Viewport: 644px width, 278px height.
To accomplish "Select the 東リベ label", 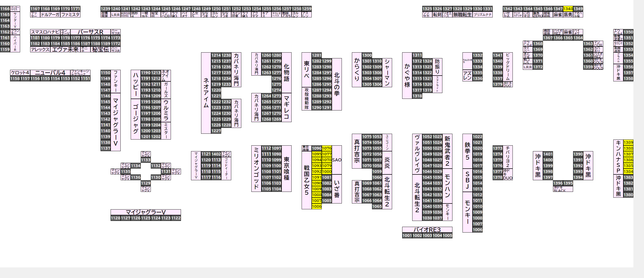I will point(307,70).
